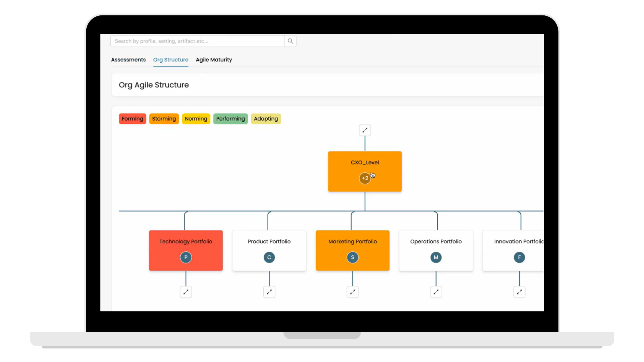Expand children under Marketing Portfolio

point(353,292)
